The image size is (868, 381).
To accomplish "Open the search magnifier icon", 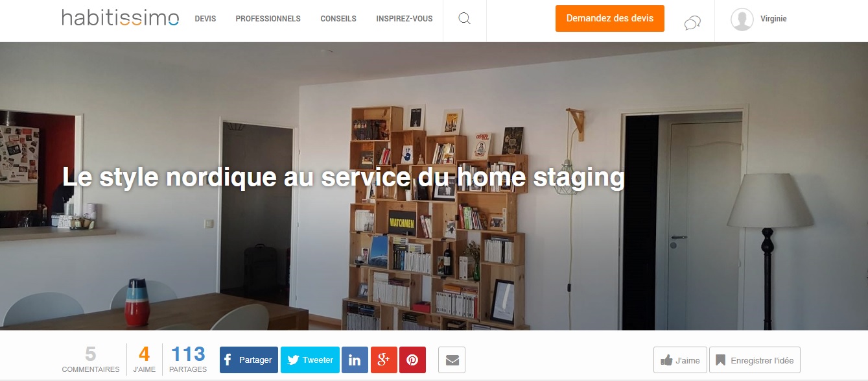I will 464,19.
